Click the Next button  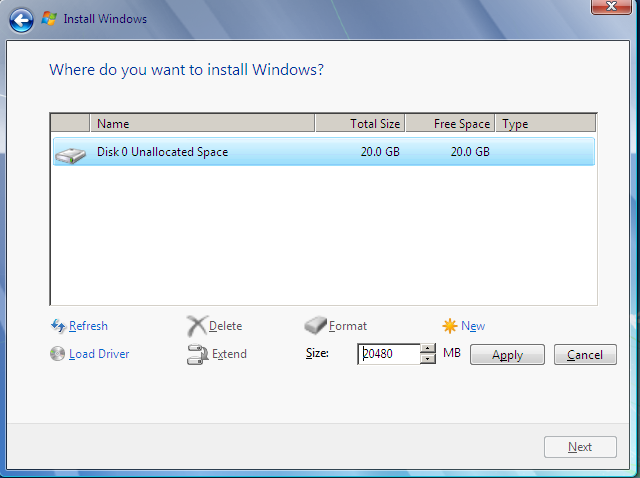click(580, 447)
